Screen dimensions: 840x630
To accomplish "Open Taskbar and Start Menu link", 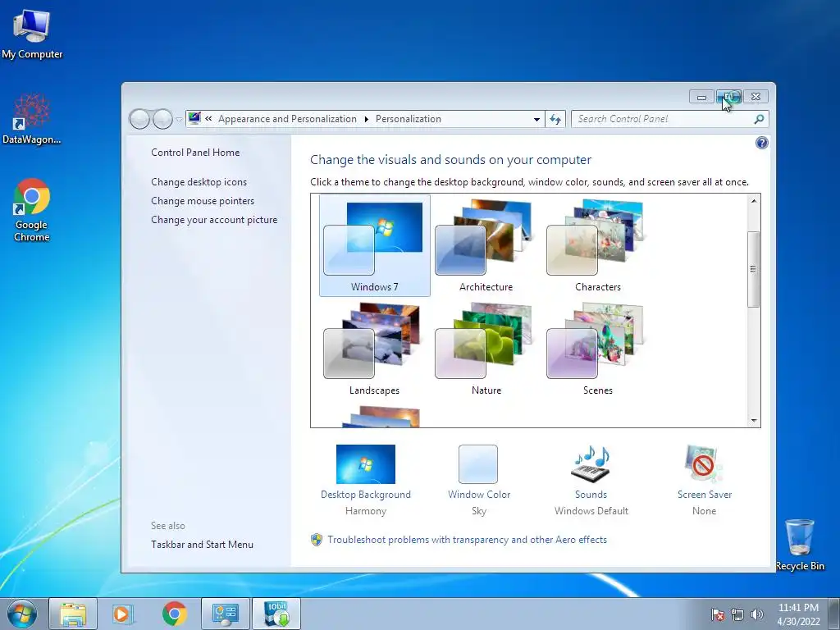I will 202,545.
